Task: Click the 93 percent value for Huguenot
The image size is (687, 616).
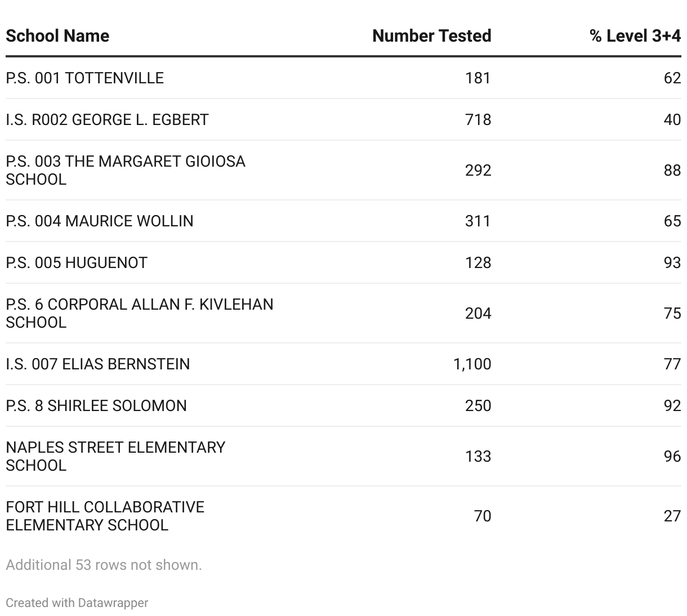Action: (672, 262)
